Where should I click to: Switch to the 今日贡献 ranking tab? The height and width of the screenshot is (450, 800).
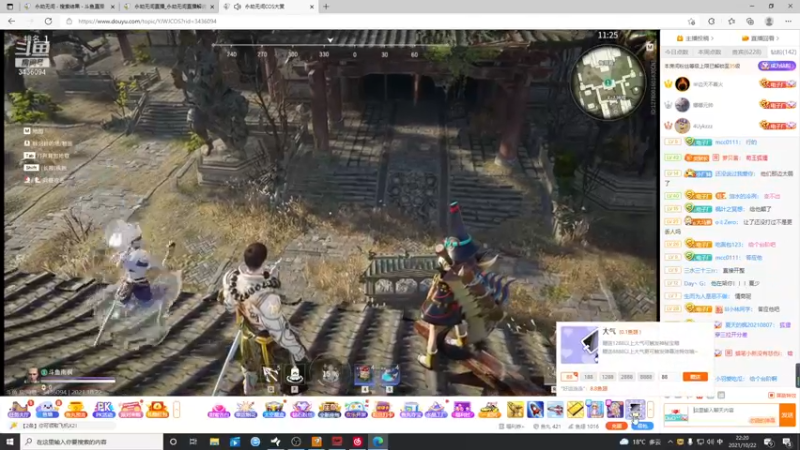click(677, 52)
